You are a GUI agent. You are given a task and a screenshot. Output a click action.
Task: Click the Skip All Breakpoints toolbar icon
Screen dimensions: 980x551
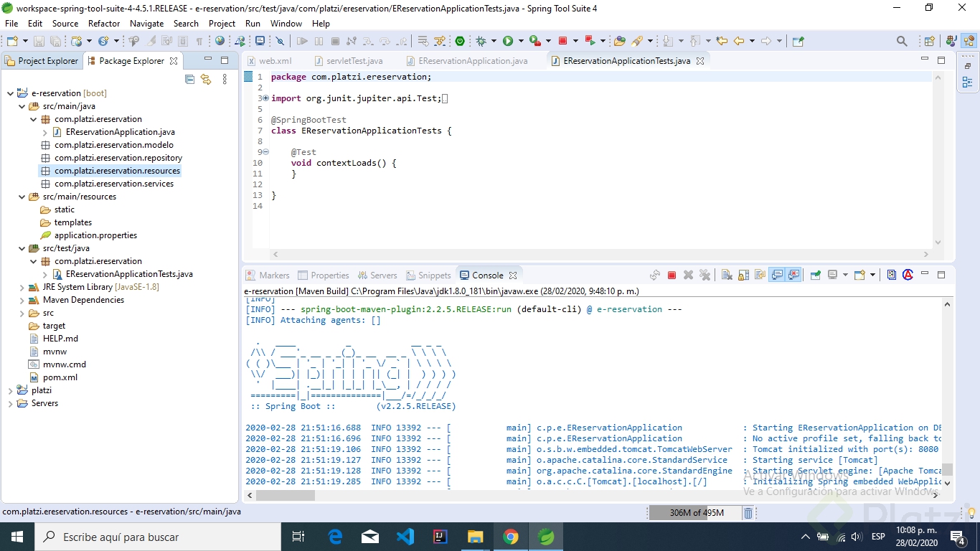click(x=280, y=41)
